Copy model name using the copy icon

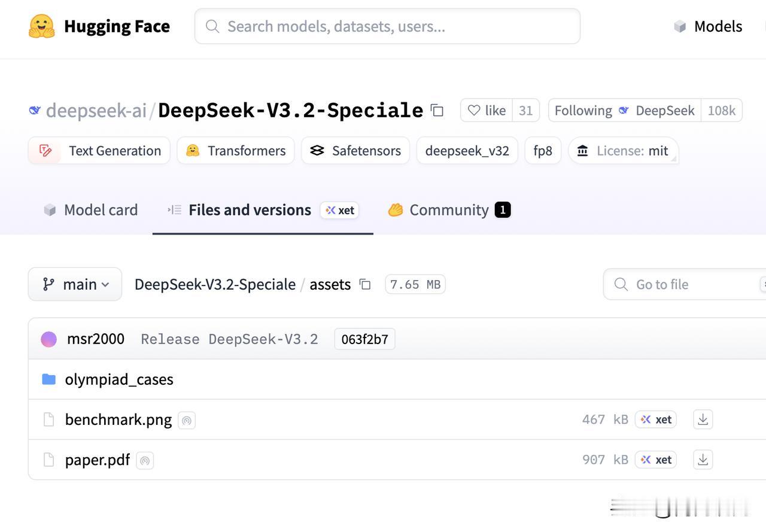click(x=437, y=111)
